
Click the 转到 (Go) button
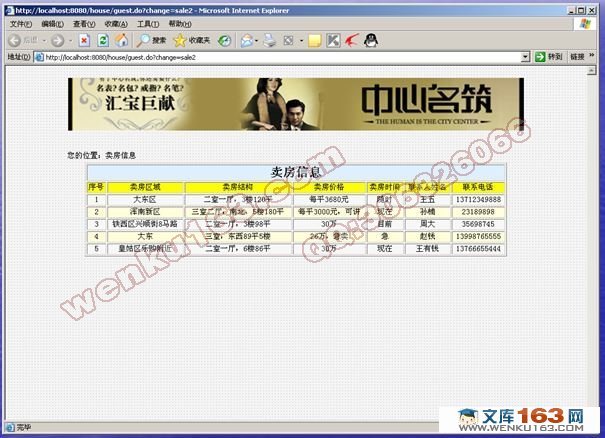click(549, 57)
